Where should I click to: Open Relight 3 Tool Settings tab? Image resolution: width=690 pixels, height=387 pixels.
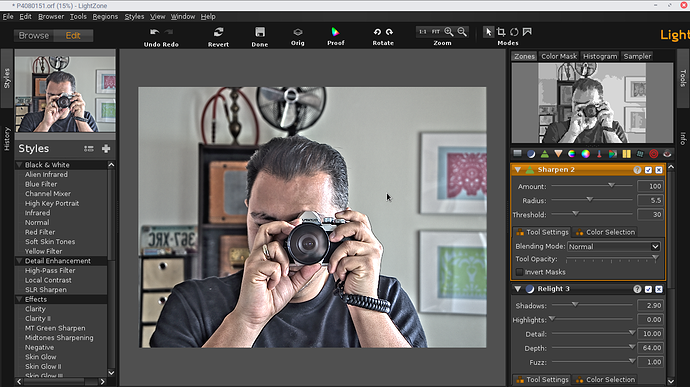543,380
